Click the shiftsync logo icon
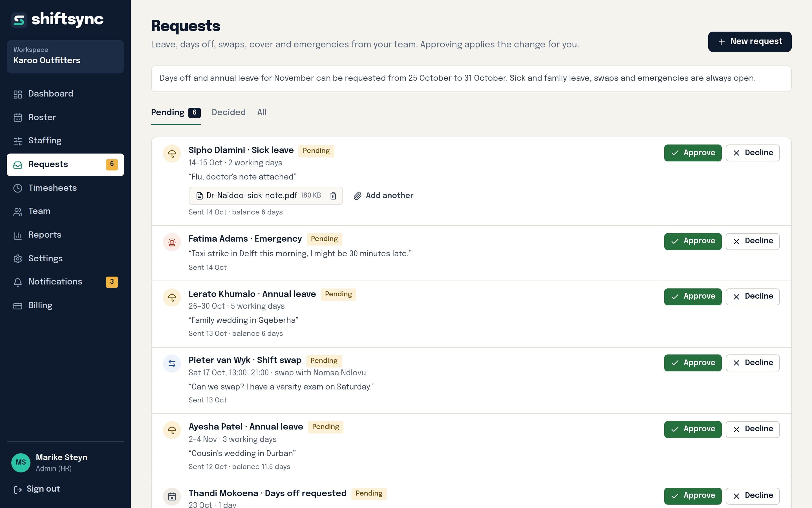 [x=19, y=20]
